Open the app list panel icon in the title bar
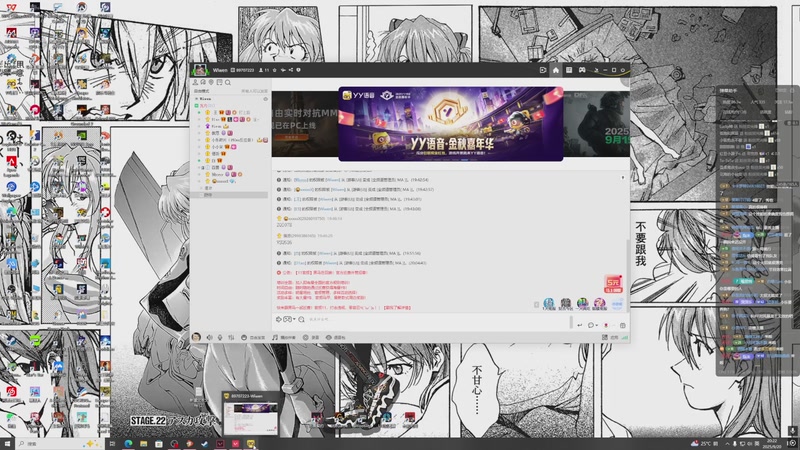Viewport: 800px width, 450px height. click(569, 70)
